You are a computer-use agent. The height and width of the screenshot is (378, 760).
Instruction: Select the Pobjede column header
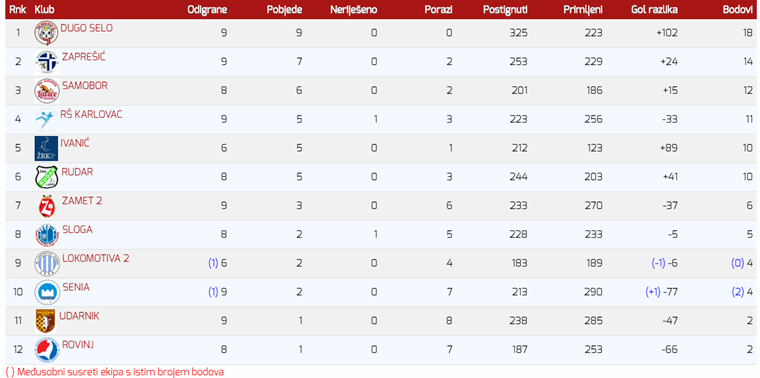[285, 10]
